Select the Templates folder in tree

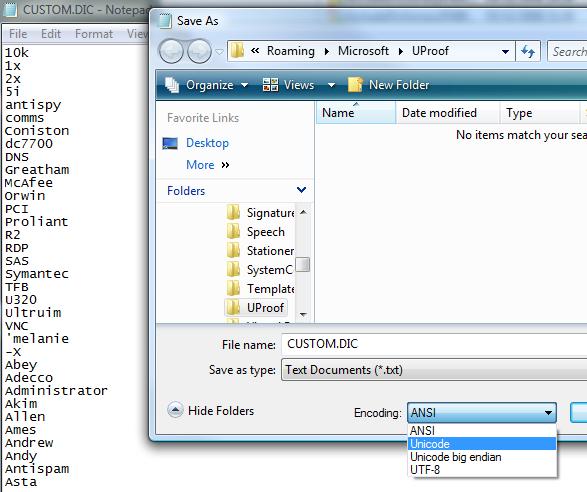point(261,289)
